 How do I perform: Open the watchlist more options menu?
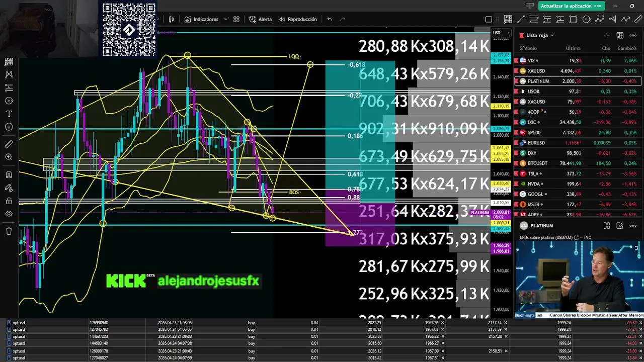633,35
